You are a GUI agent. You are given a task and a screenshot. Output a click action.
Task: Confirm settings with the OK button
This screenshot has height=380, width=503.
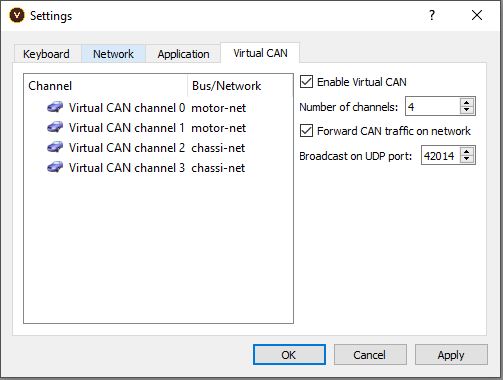click(x=289, y=355)
